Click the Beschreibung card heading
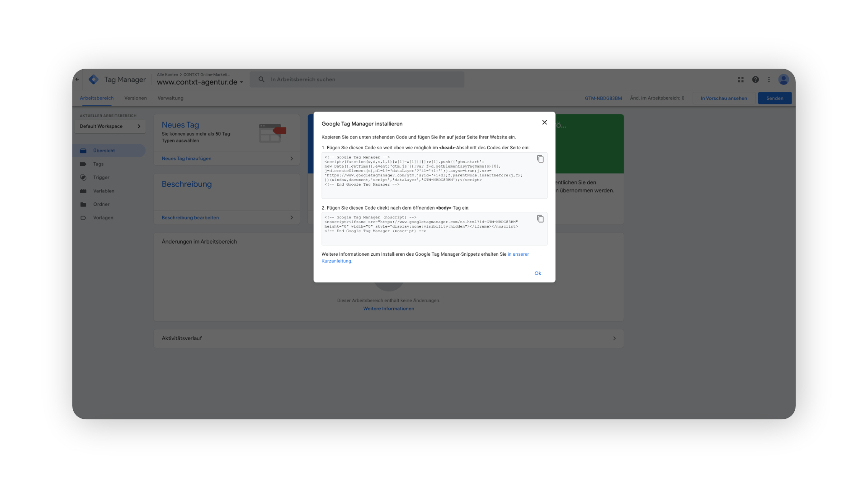868x488 pixels. (x=187, y=184)
